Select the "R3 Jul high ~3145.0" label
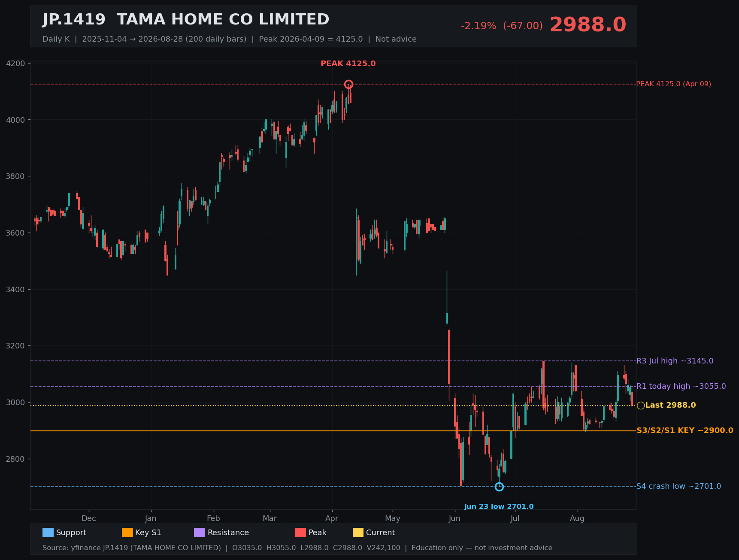739x560 pixels. 675,361
